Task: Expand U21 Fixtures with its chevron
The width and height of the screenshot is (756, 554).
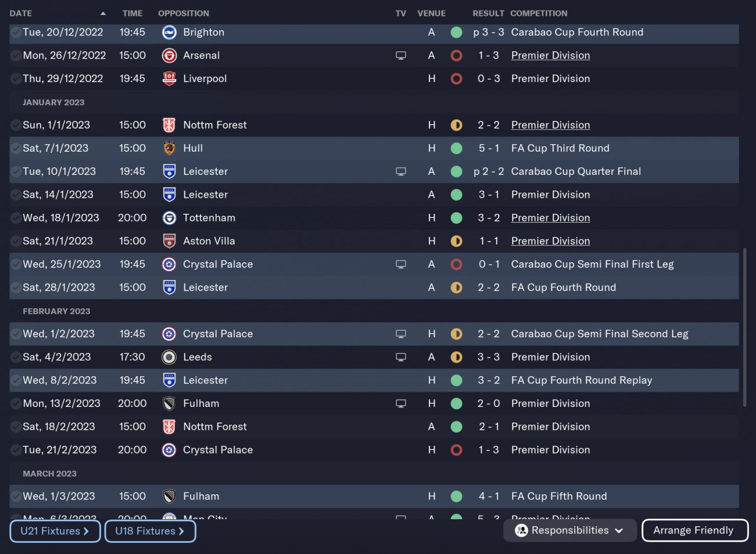Action: [x=86, y=531]
